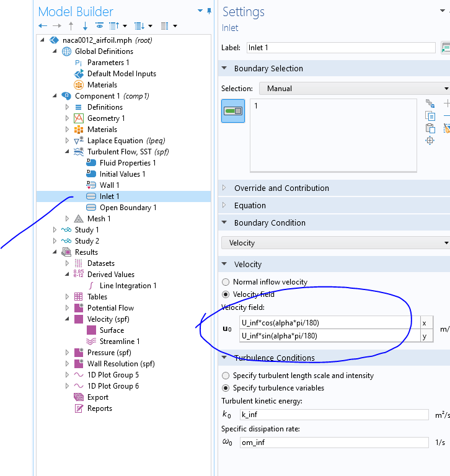Viewport: 450px width, 476px height.
Task: Click the turbulent kinetic energy k_inf field
Action: point(333,415)
